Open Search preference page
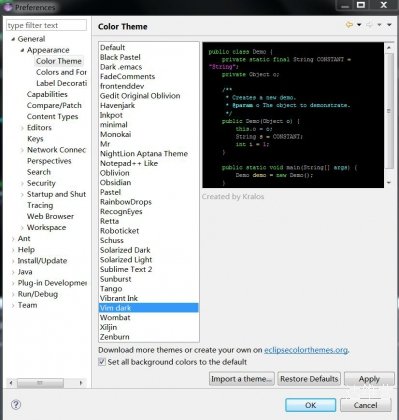Image resolution: width=399 pixels, height=420 pixels. click(39, 172)
